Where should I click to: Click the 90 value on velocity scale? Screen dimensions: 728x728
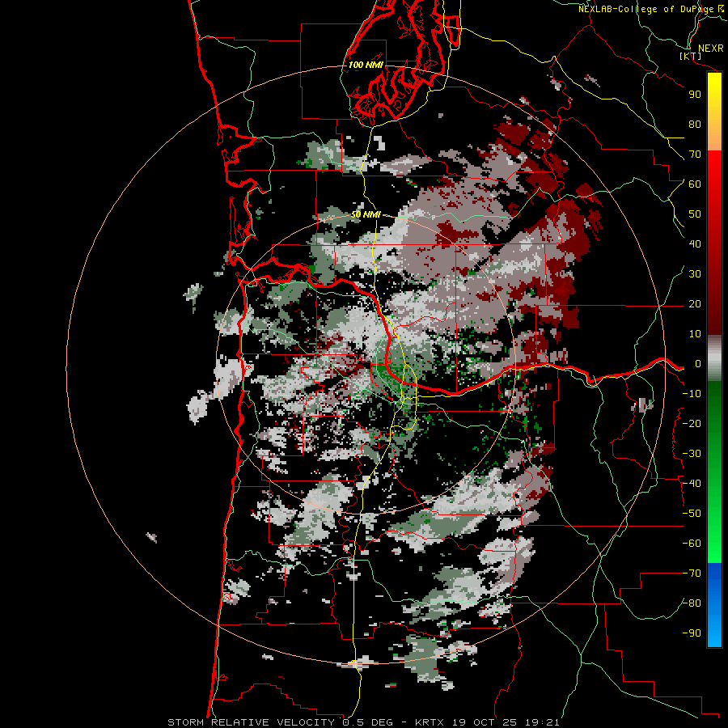pyautogui.click(x=695, y=95)
